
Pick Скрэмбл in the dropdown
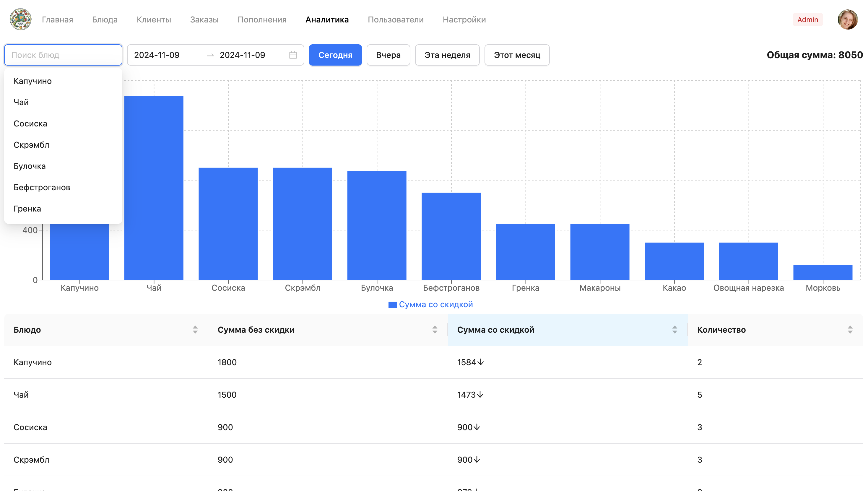pyautogui.click(x=64, y=145)
